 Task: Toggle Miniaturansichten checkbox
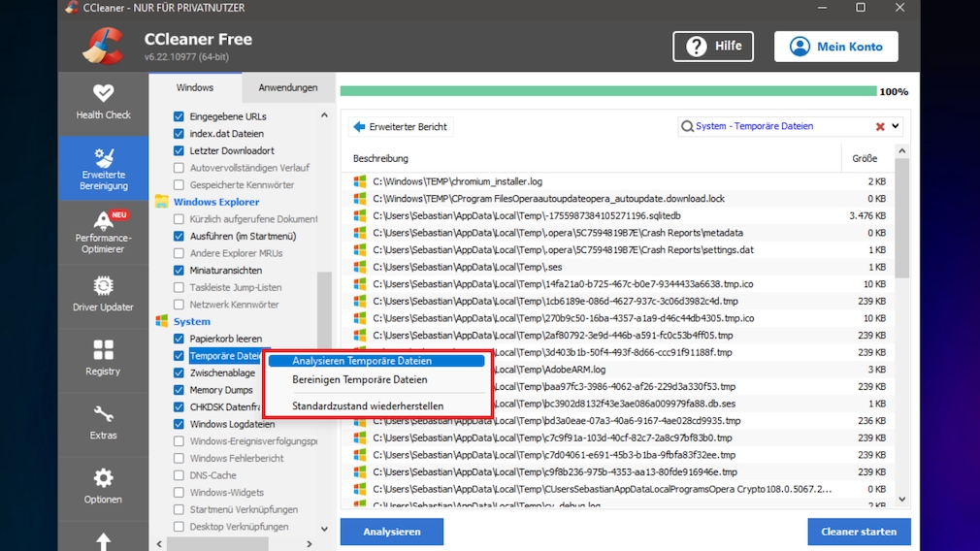coord(179,270)
